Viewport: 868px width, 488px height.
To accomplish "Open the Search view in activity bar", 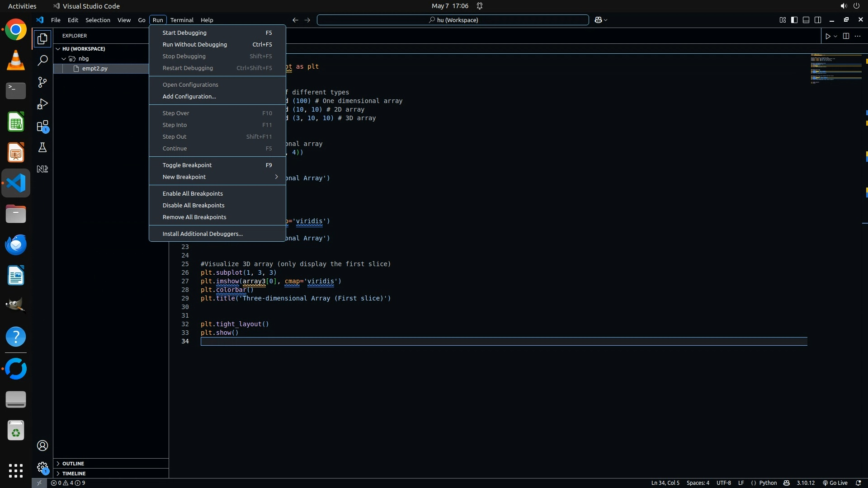I will 42,61.
